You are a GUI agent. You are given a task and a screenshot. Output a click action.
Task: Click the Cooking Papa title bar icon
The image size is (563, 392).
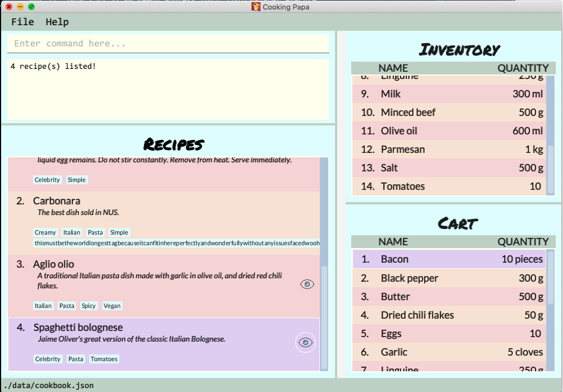point(255,7)
